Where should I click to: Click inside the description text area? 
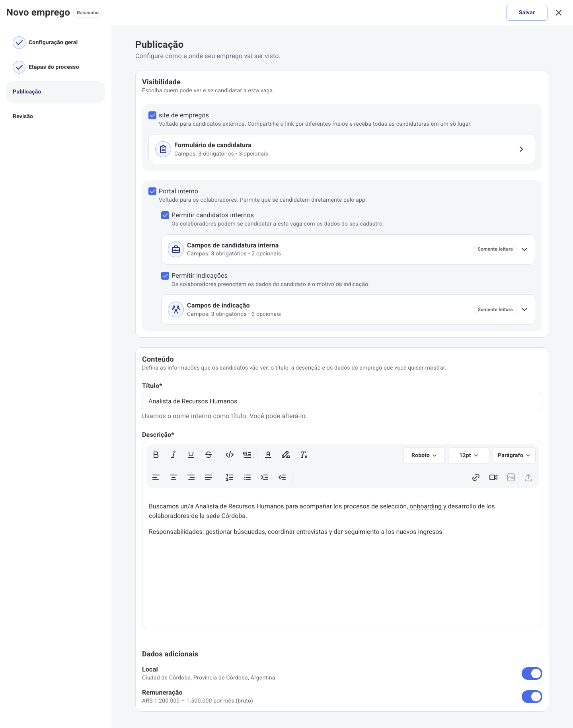click(x=342, y=559)
